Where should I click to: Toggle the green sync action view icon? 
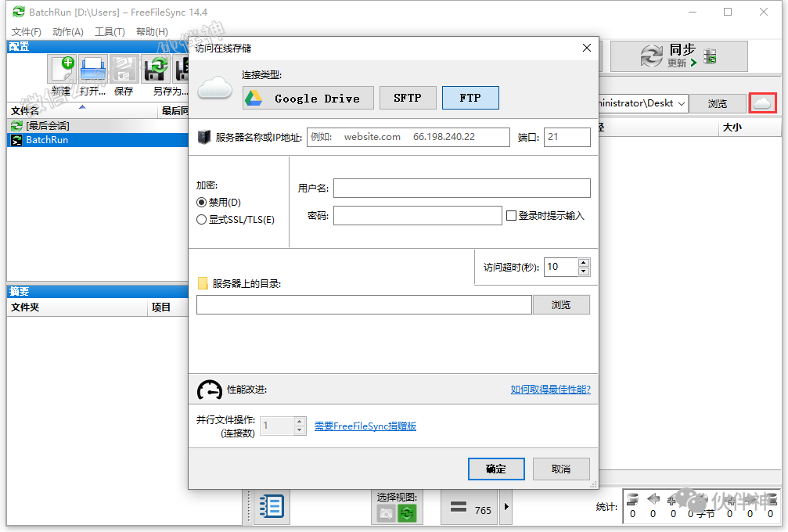click(407, 513)
